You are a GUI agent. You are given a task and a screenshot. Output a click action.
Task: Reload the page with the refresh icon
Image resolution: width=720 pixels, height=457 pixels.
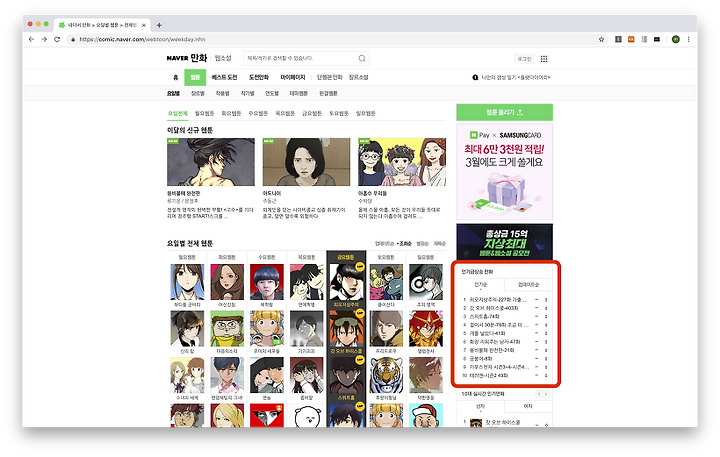tap(57, 39)
